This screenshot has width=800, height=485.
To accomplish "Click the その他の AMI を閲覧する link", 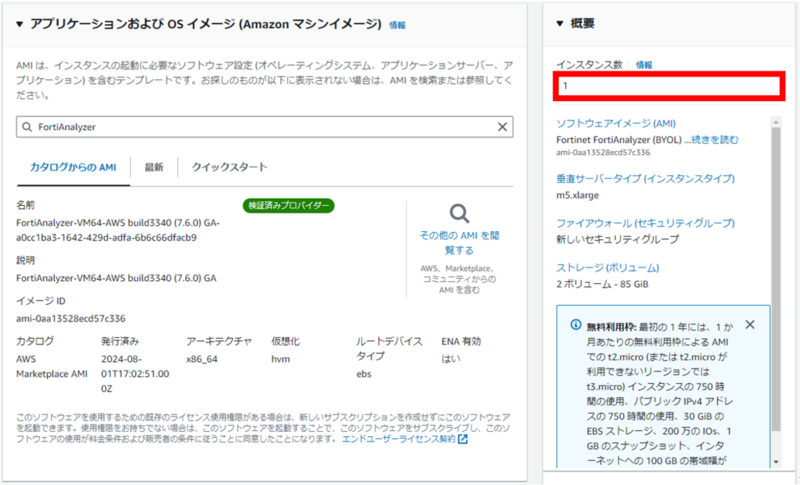I will click(459, 243).
